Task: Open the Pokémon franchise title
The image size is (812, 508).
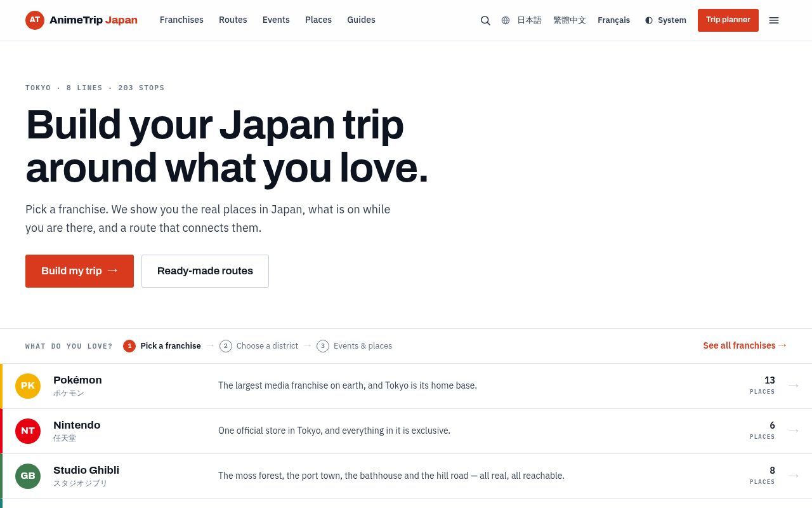Action: click(77, 380)
